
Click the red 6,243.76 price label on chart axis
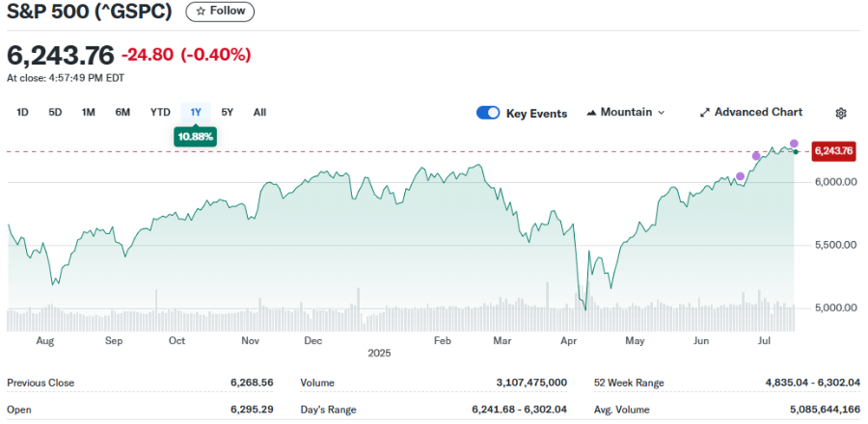(833, 151)
